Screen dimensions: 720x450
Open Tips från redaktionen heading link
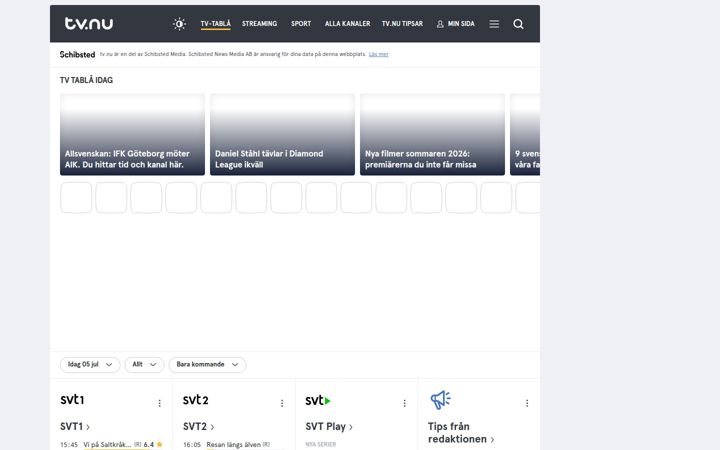tap(461, 433)
